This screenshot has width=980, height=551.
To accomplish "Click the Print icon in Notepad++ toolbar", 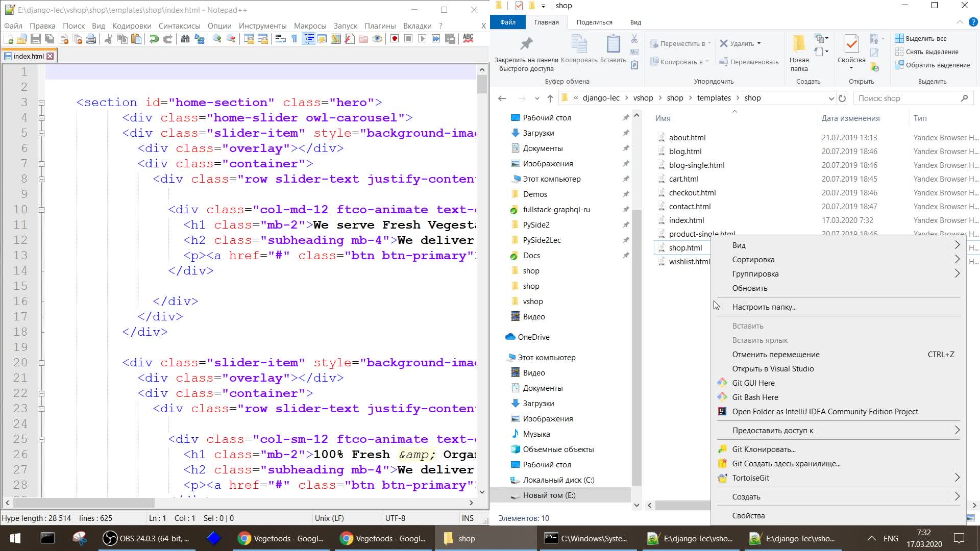I will click(91, 39).
